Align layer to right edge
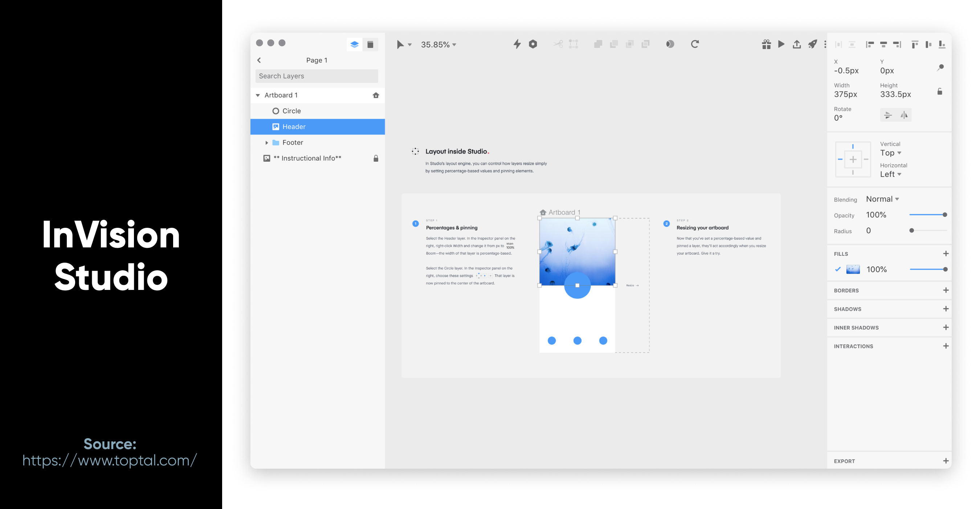 [x=897, y=45]
